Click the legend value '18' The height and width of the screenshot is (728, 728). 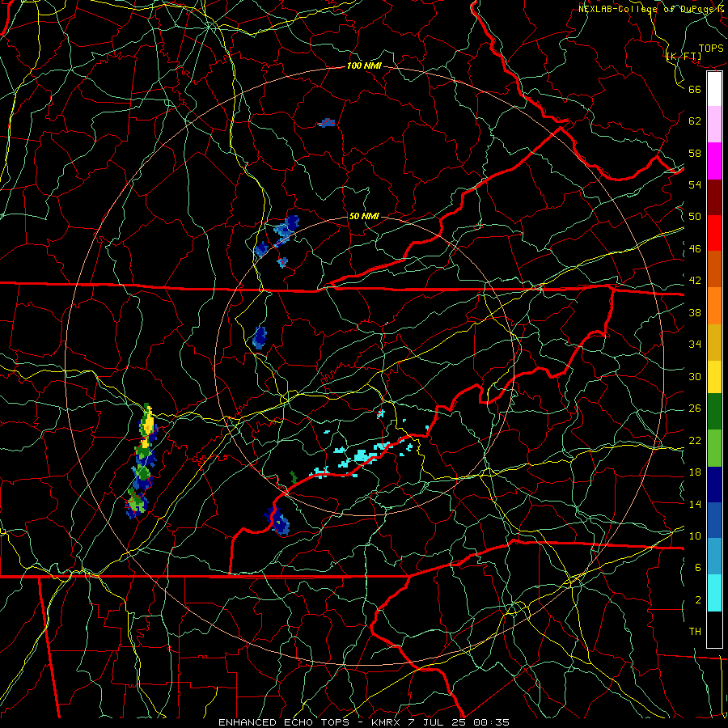pos(695,472)
